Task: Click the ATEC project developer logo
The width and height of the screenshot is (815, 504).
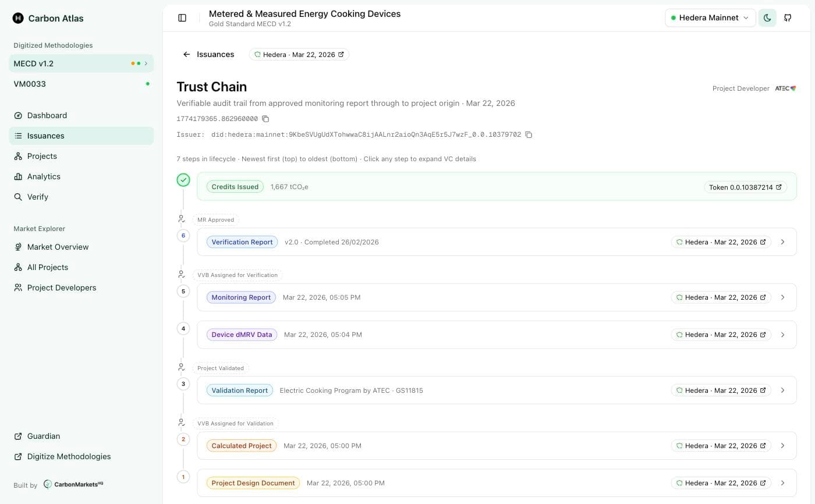Action: tap(785, 88)
